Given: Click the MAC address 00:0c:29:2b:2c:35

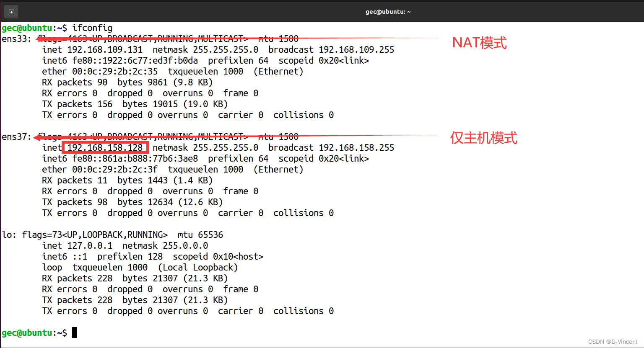Looking at the screenshot, I should pyautogui.click(x=115, y=71).
